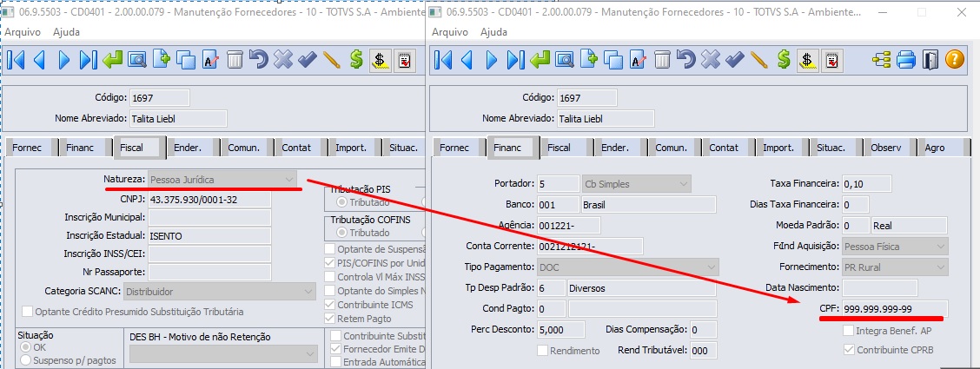Open Ajuda menu in right window
The width and height of the screenshot is (980, 369).
[493, 32]
